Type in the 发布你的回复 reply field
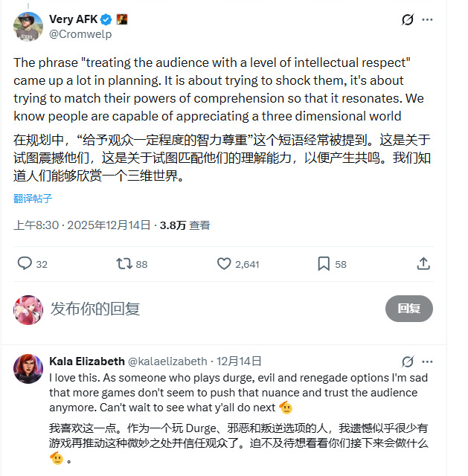 208,309
